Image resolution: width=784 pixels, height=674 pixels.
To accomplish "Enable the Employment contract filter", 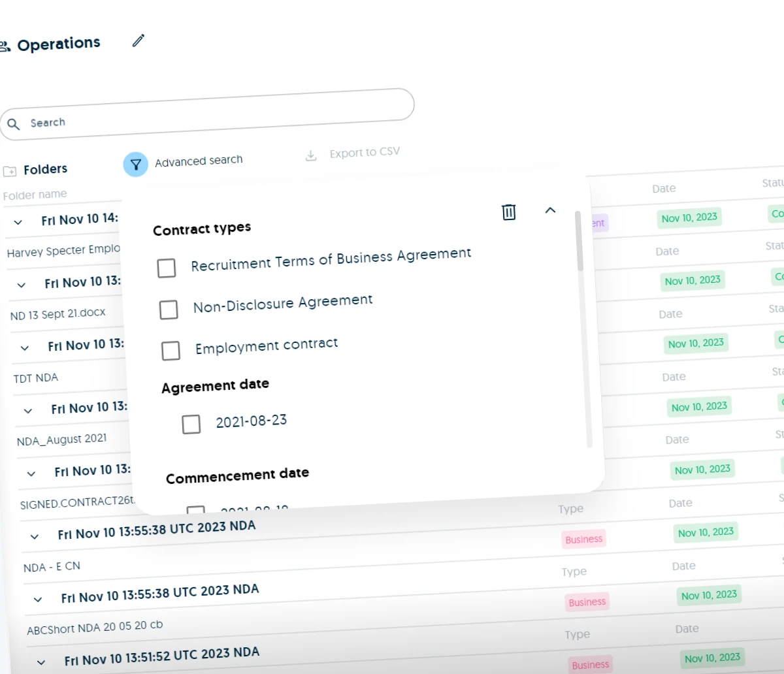I will (x=171, y=351).
